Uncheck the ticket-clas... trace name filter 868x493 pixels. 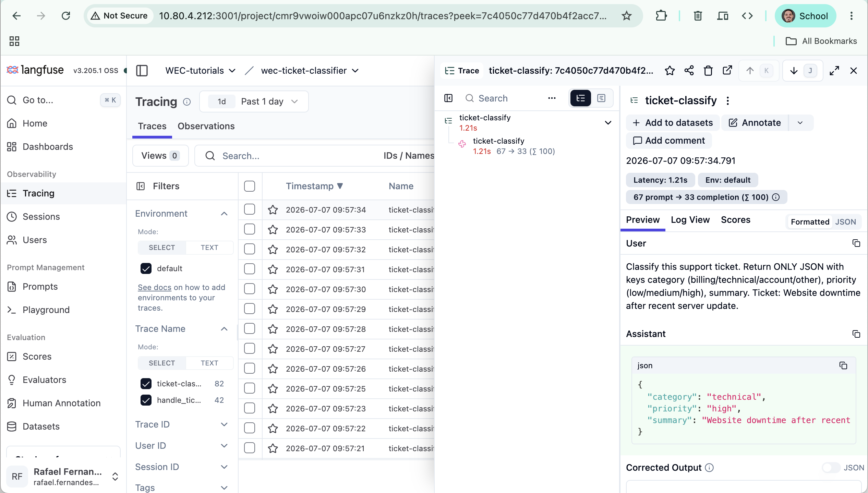click(146, 384)
